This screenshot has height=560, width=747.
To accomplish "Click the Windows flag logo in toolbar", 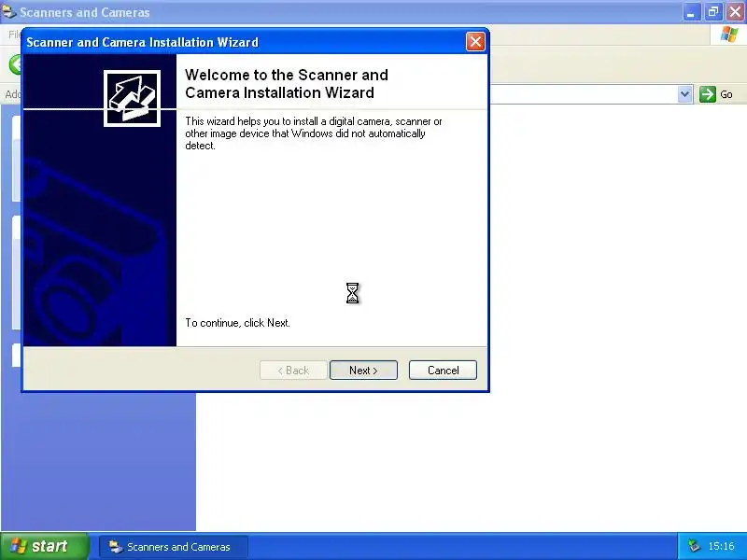I will click(x=729, y=35).
